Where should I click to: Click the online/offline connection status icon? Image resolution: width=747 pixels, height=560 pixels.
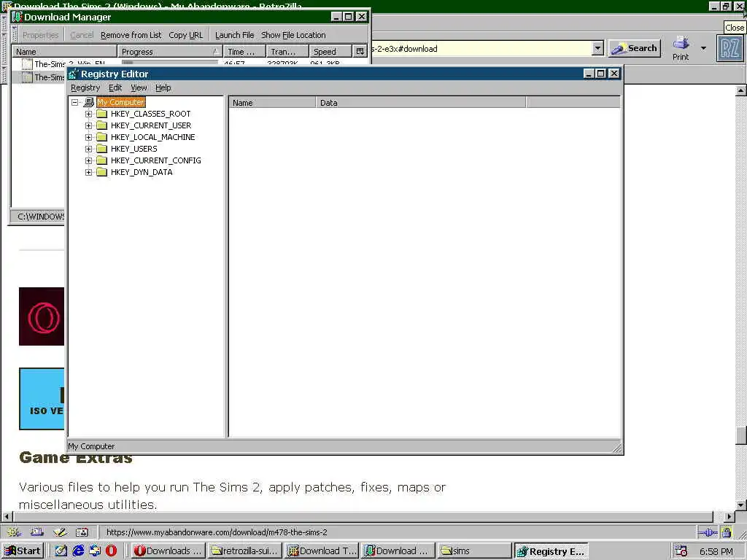(708, 532)
